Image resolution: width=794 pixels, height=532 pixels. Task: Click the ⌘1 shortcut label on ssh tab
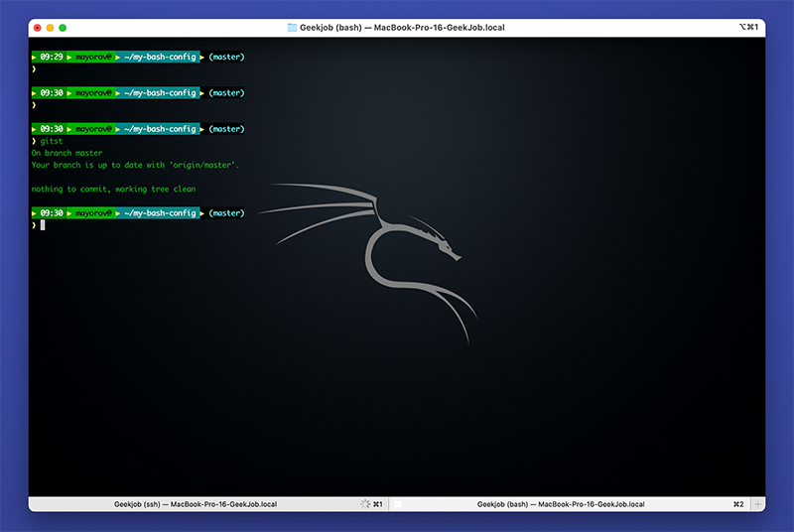[378, 504]
